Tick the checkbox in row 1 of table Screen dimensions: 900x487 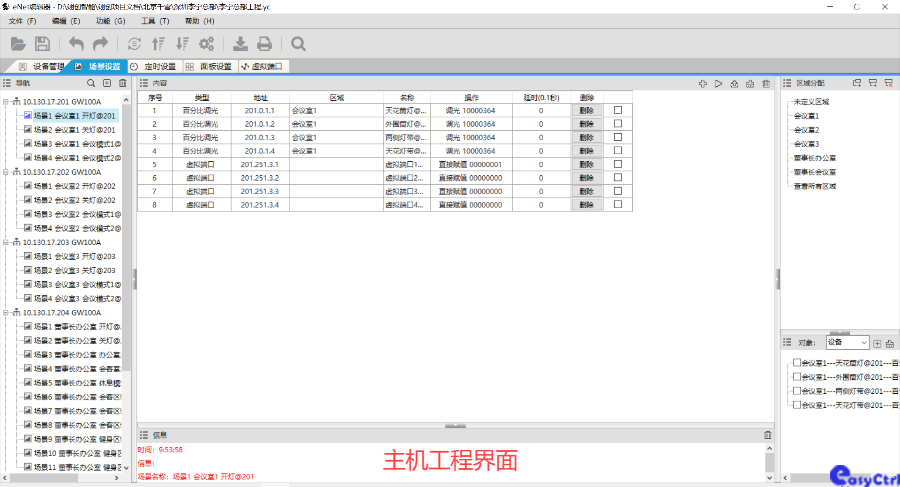click(x=617, y=110)
